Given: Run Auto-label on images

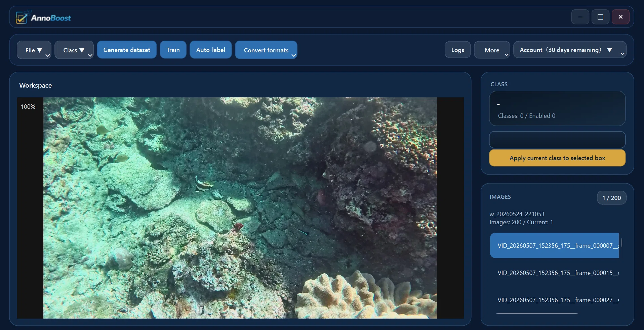Looking at the screenshot, I should [x=211, y=50].
